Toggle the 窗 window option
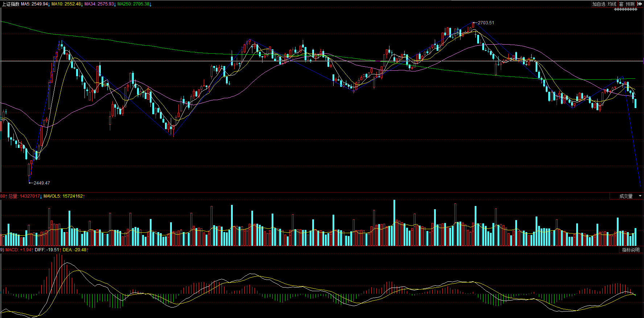 pos(621,4)
